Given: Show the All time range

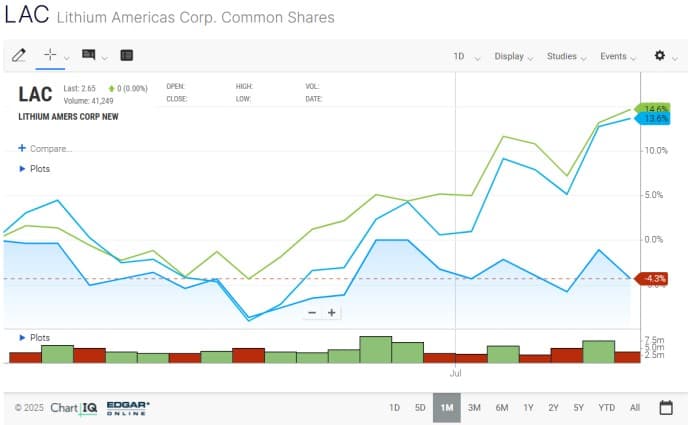Looking at the screenshot, I should pyautogui.click(x=635, y=407).
